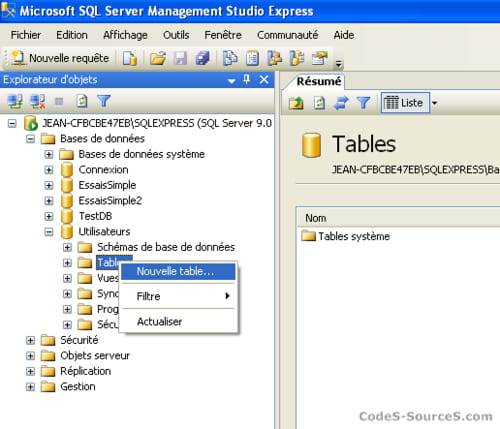Expand the EssaisSimple2 database node
This screenshot has height=429, width=500.
49,201
